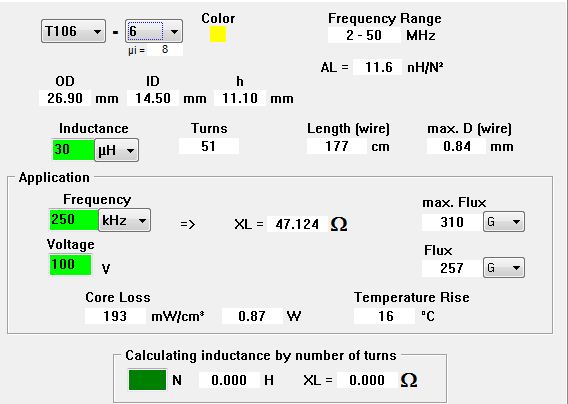Click the max. D wire 0.84 field
Screen dimensions: 568x404
[456, 146]
